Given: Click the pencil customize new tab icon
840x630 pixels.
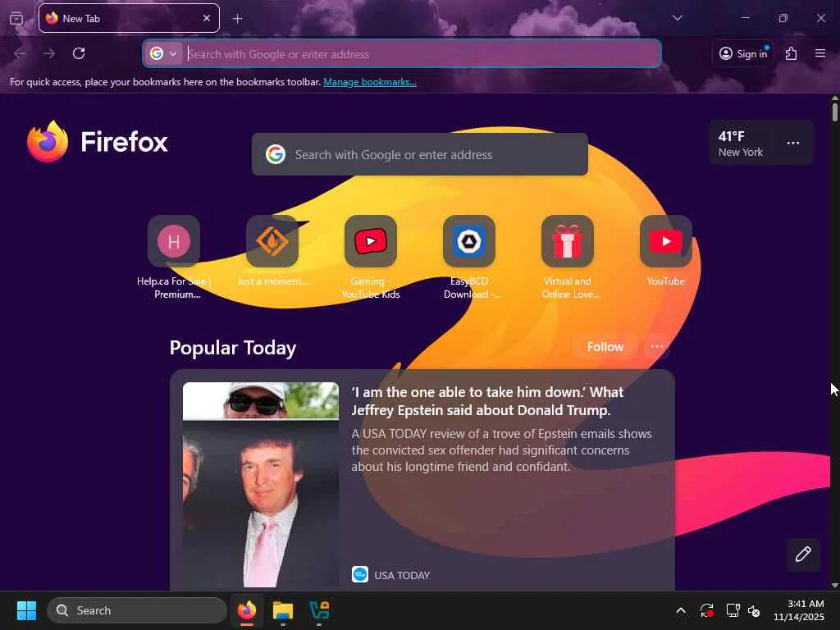Looking at the screenshot, I should tap(803, 554).
